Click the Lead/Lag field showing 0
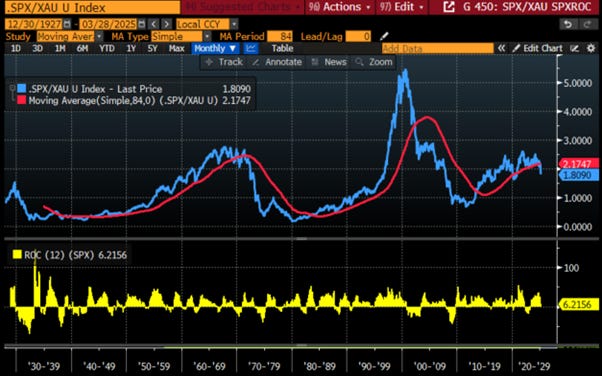This screenshot has width=602, height=376. point(358,36)
